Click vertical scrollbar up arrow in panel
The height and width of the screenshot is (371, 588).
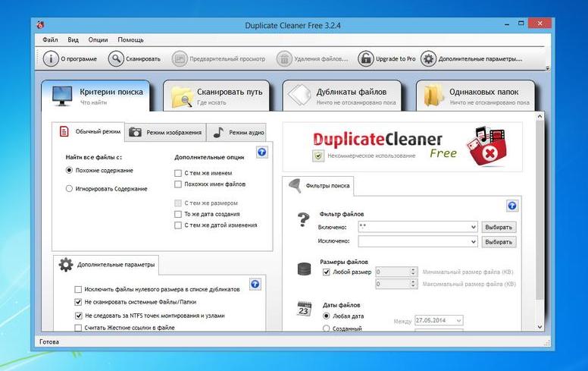tap(540, 116)
